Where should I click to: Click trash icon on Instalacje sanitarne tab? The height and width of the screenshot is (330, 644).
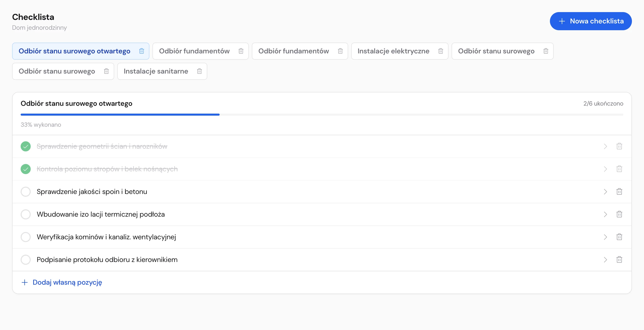coord(199,71)
